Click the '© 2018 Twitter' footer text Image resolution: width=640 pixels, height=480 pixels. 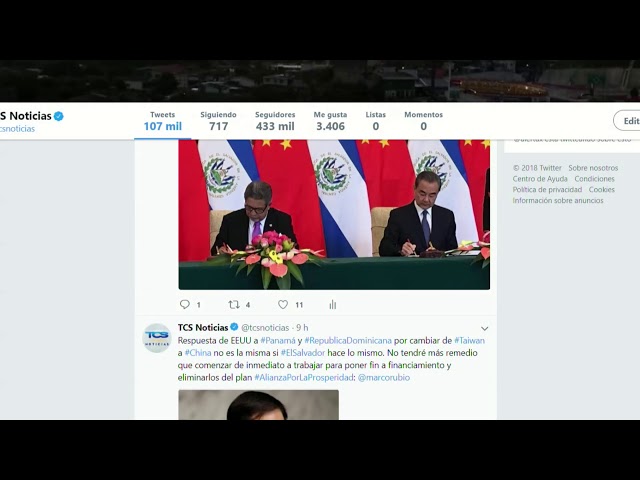pyautogui.click(x=537, y=168)
